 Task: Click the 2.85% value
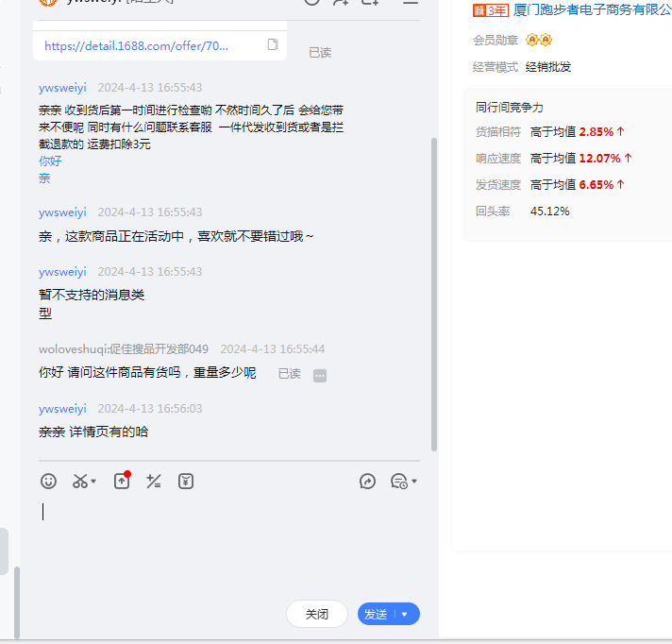[x=596, y=132]
